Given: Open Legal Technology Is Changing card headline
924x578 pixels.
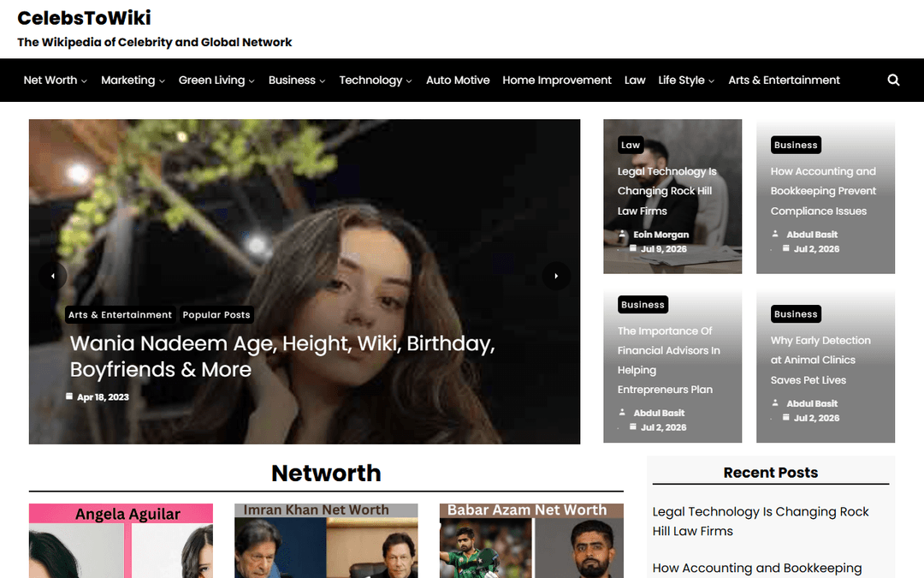Looking at the screenshot, I should click(667, 190).
